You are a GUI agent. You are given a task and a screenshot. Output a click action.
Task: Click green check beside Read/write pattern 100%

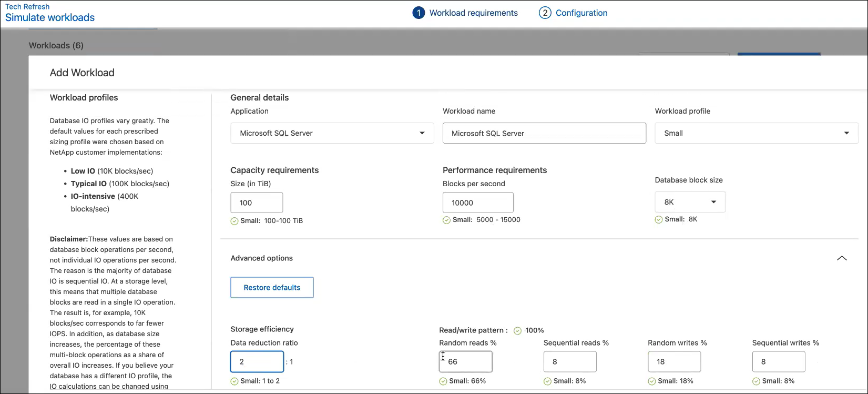click(517, 330)
